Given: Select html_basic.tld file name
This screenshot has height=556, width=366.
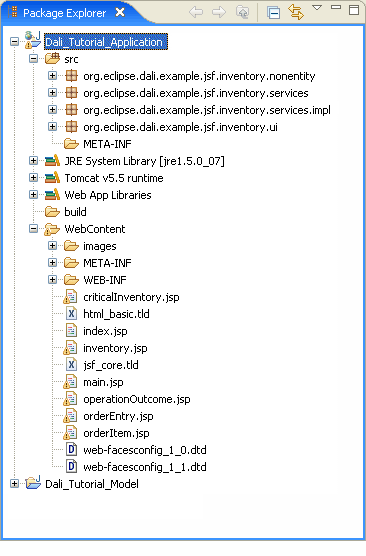Looking at the screenshot, I should (x=116, y=314).
